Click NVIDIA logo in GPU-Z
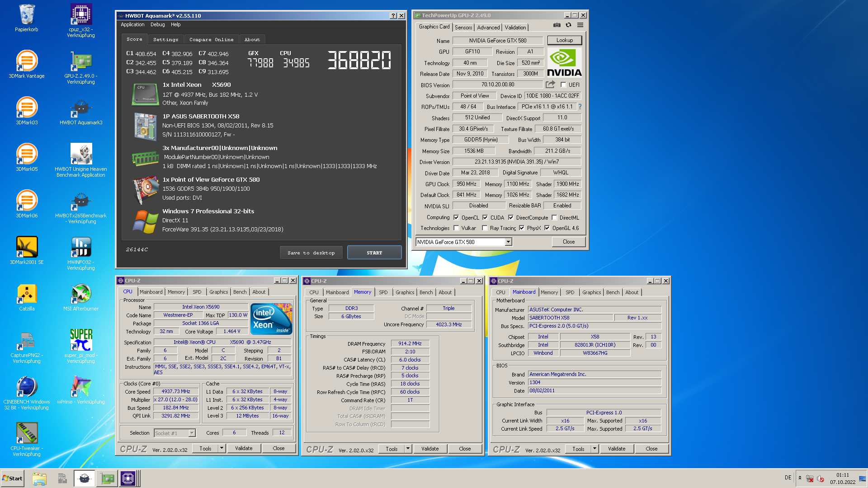 [x=564, y=62]
